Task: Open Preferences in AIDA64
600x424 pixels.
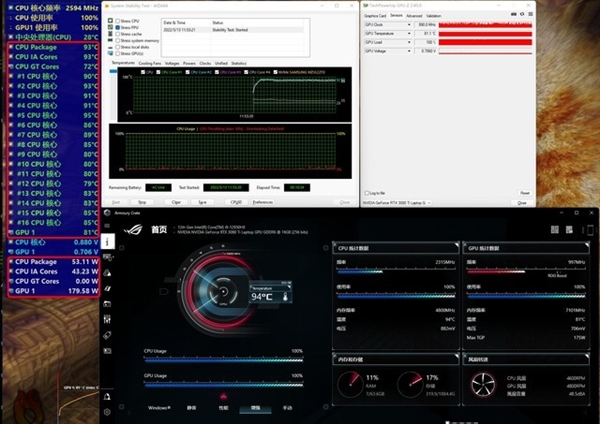Action: (x=263, y=202)
